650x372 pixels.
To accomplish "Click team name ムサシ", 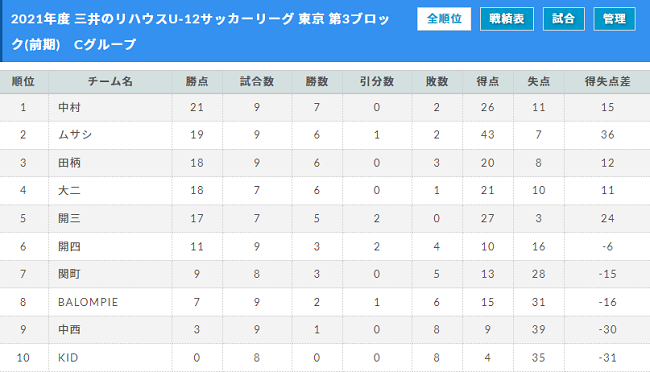I will (75, 135).
